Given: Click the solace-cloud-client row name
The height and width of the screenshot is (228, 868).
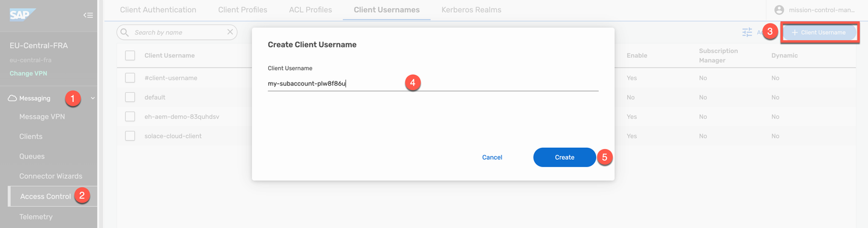Looking at the screenshot, I should (173, 136).
